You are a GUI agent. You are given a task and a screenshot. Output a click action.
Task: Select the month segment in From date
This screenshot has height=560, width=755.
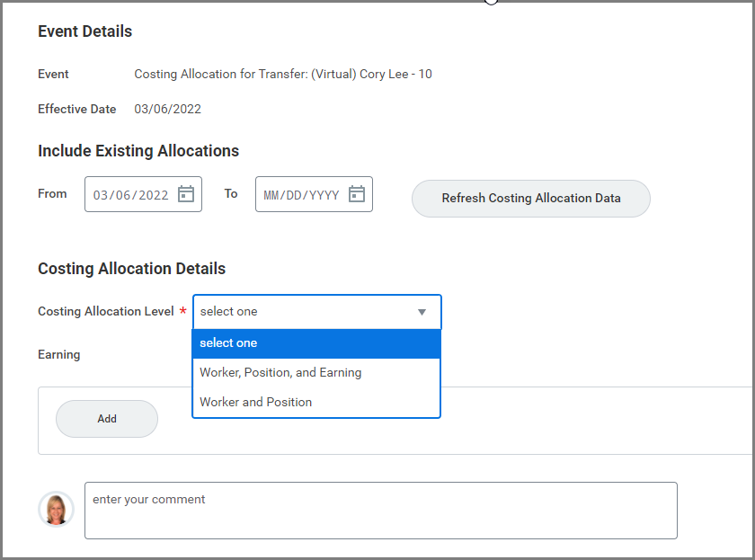point(101,195)
